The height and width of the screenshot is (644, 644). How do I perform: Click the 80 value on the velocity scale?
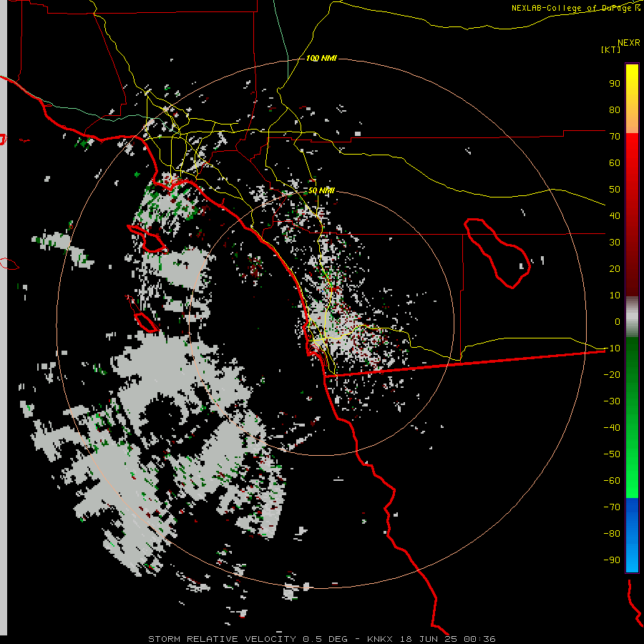pyautogui.click(x=615, y=109)
